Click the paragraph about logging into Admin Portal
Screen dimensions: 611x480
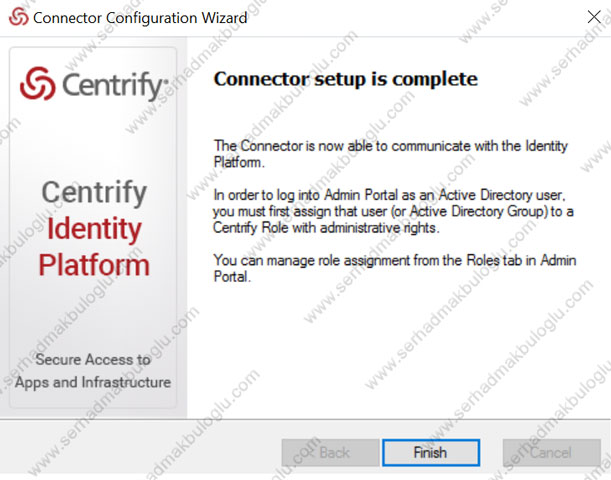pos(393,211)
